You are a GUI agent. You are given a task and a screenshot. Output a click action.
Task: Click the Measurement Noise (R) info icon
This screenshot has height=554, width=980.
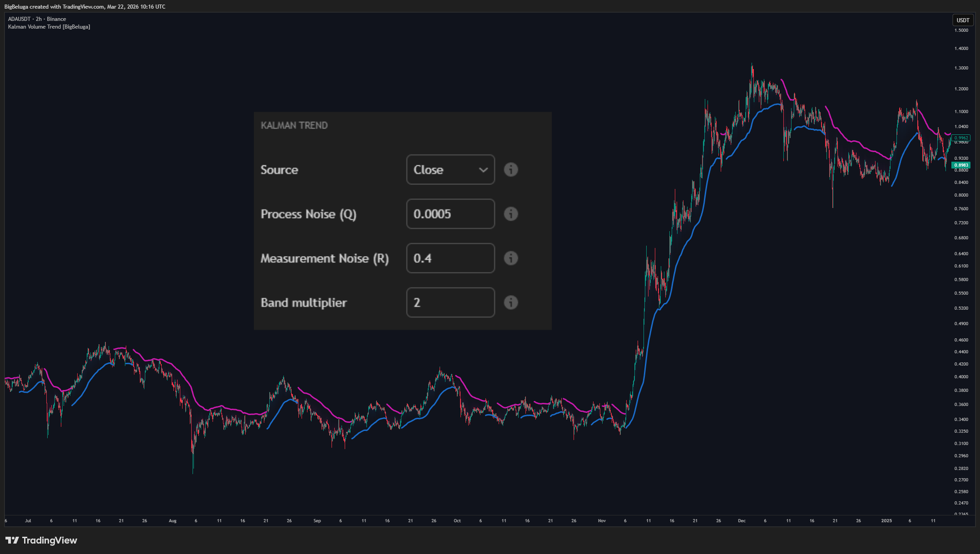coord(511,258)
